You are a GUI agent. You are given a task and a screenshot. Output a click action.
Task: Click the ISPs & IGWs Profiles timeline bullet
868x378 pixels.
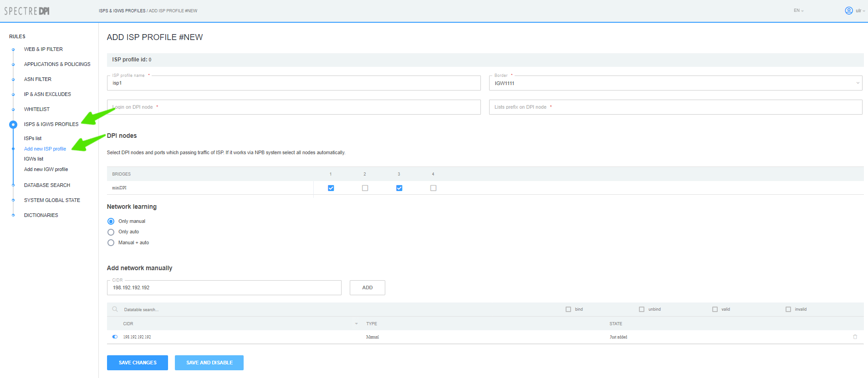(x=13, y=124)
